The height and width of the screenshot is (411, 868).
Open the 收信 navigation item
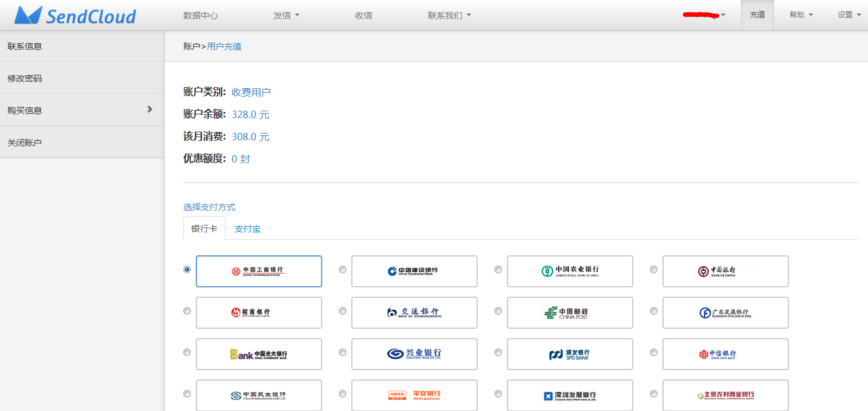point(364,15)
